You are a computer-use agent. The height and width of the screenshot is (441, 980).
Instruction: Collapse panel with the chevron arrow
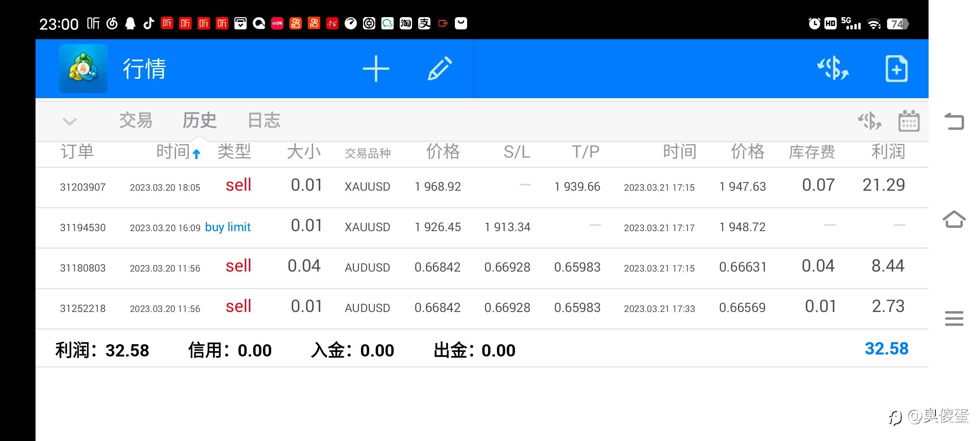(69, 121)
